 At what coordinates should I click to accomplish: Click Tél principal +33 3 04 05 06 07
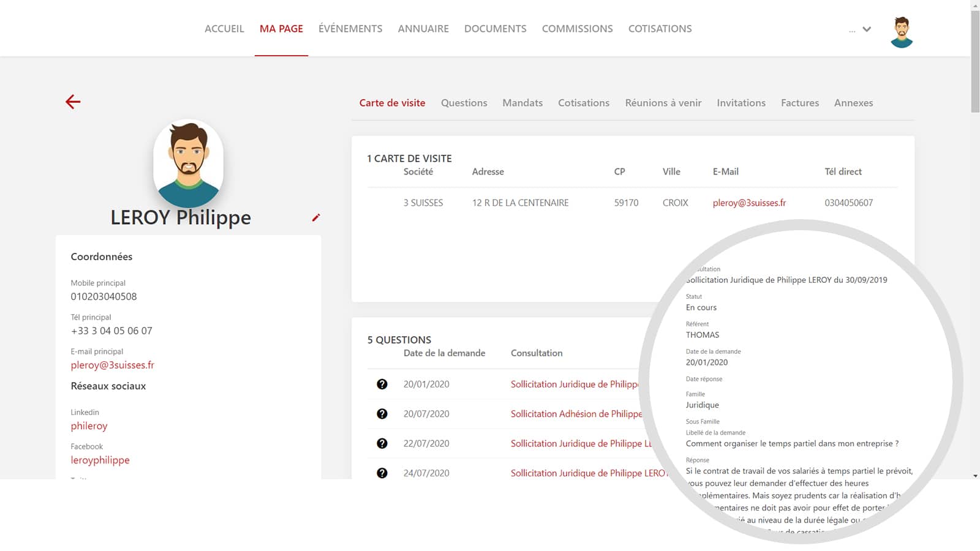click(x=111, y=331)
